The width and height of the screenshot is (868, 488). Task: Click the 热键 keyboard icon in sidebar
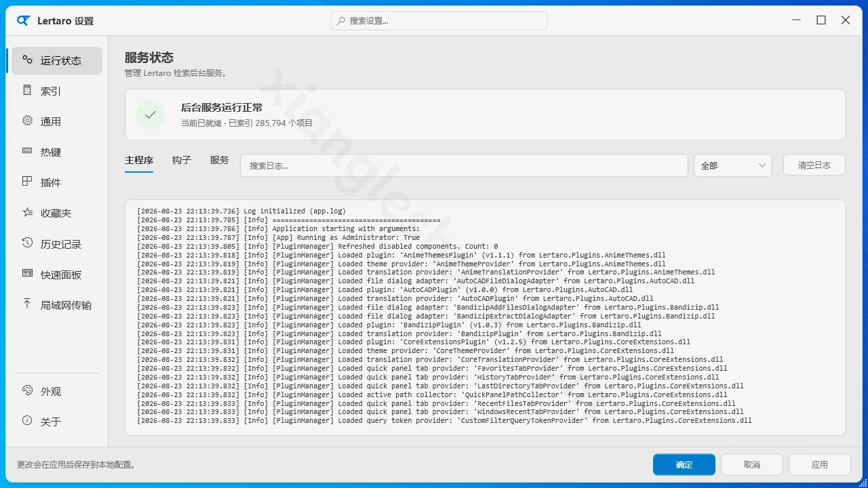tap(27, 151)
